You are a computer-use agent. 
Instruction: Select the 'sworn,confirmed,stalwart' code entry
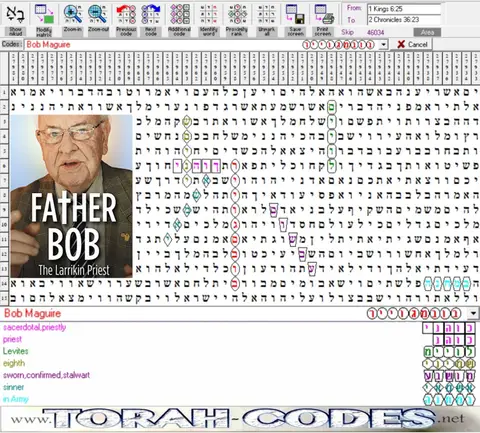pyautogui.click(x=46, y=375)
